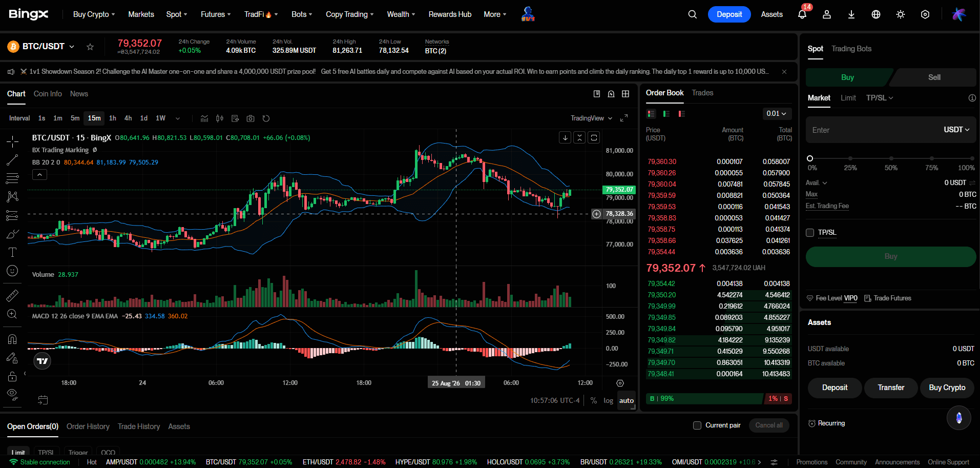Show only buy orders in order book
This screenshot has width=980, height=468.
click(666, 114)
